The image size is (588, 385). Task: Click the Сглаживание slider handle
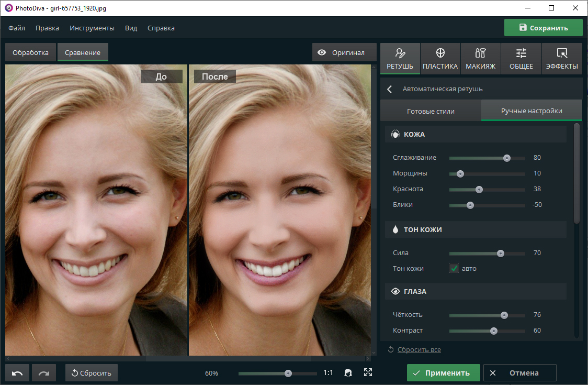pos(506,158)
